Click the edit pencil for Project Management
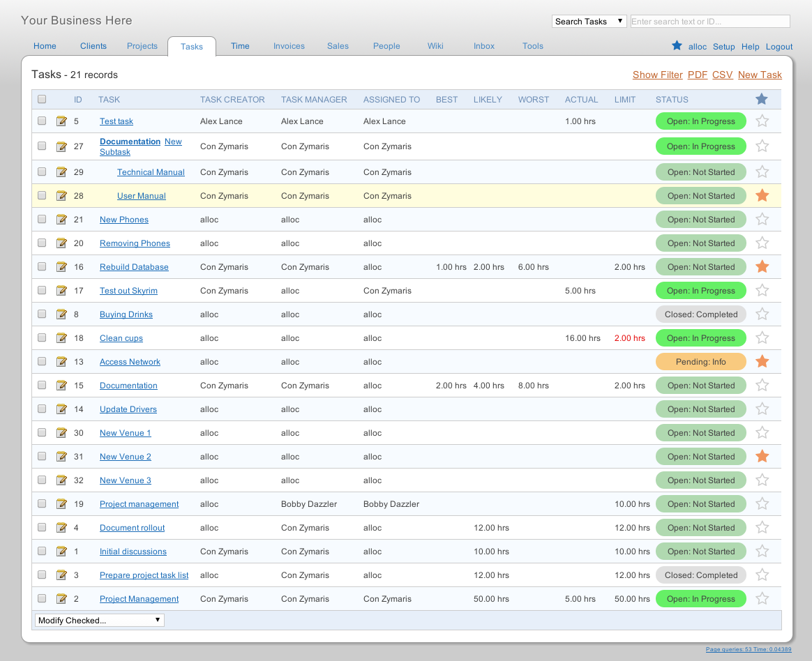The height and width of the screenshot is (661, 812). click(61, 598)
